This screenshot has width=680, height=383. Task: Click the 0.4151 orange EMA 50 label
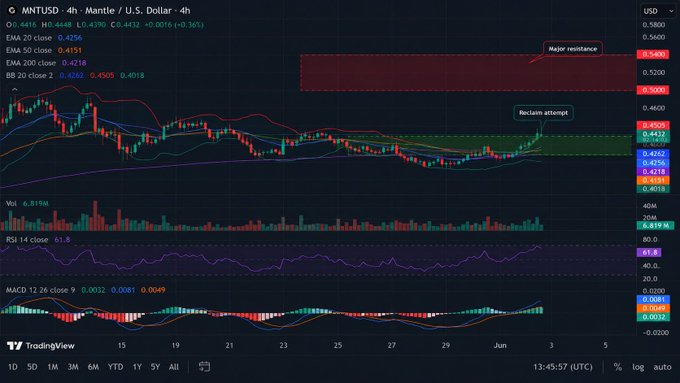coord(654,180)
